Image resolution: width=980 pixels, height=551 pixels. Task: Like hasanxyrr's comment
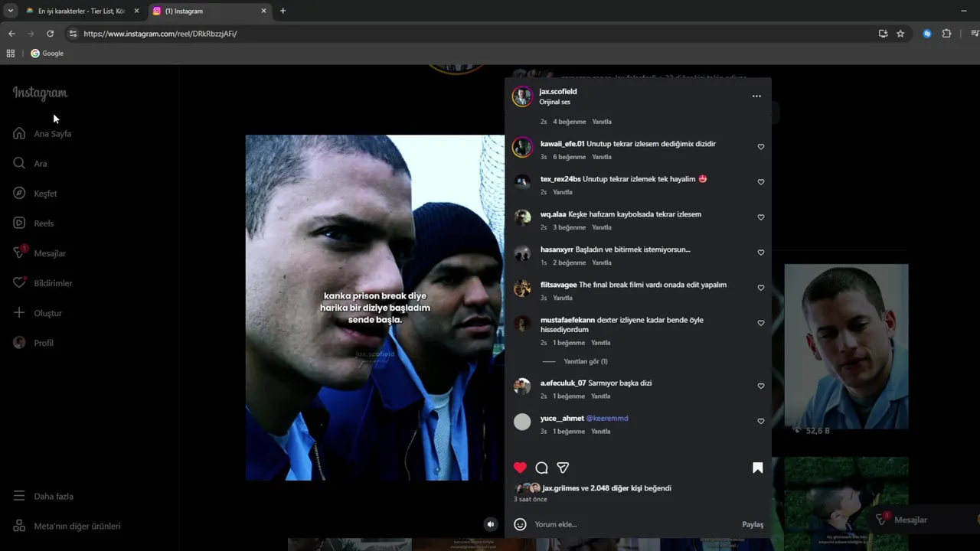pos(760,253)
